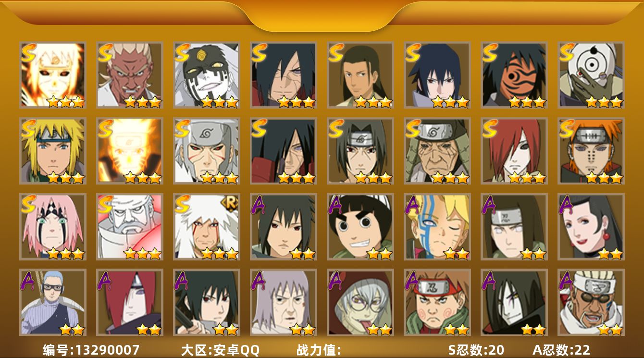Viewport: 644px width, 358px height.
Task: Choose the ninja with the orange spiral mask
Action: 514,75
